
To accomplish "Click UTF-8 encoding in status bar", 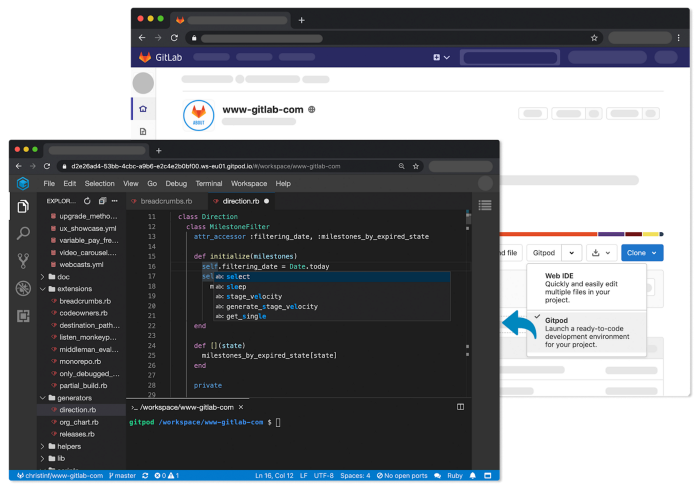I will 324,476.
